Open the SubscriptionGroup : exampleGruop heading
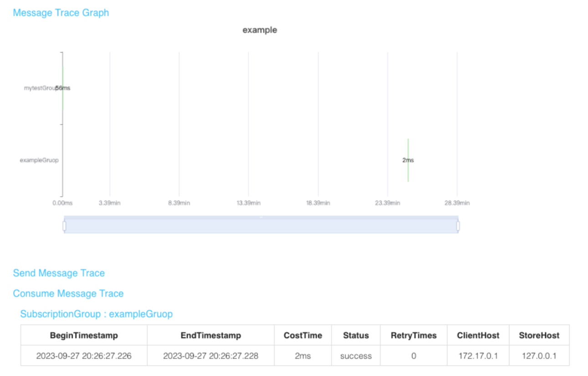 (97, 314)
